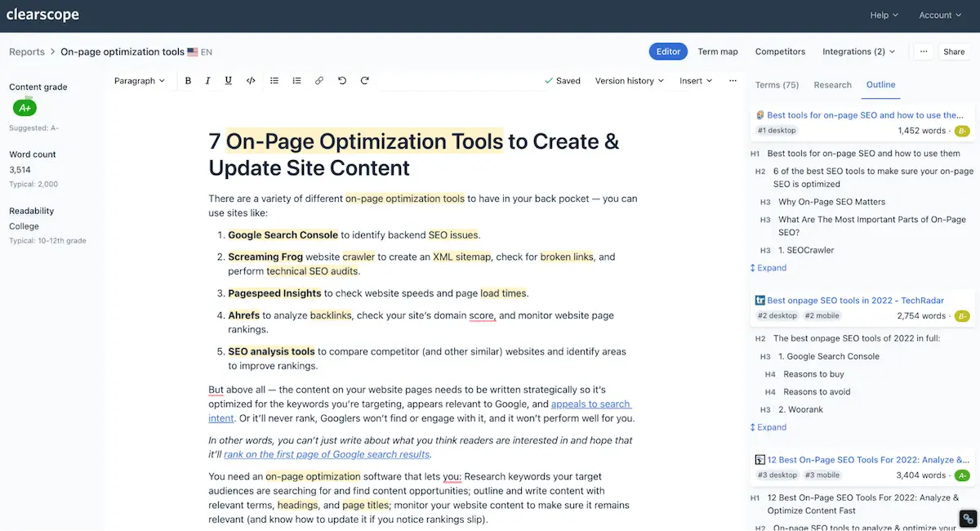
Task: Click the 'Why On-Page SEO Matters' outline heading
Action: pos(831,202)
